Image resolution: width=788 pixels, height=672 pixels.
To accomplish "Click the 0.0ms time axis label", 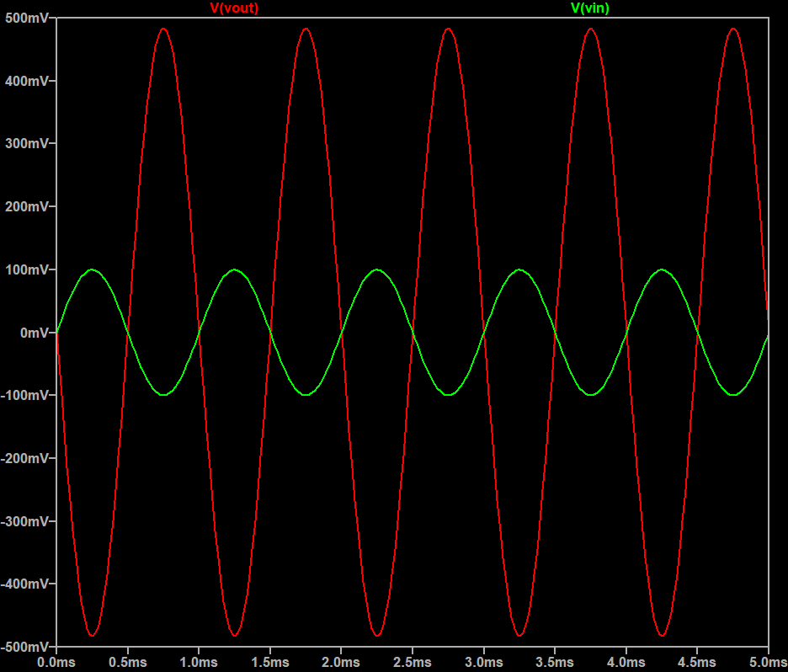I will pos(55,661).
